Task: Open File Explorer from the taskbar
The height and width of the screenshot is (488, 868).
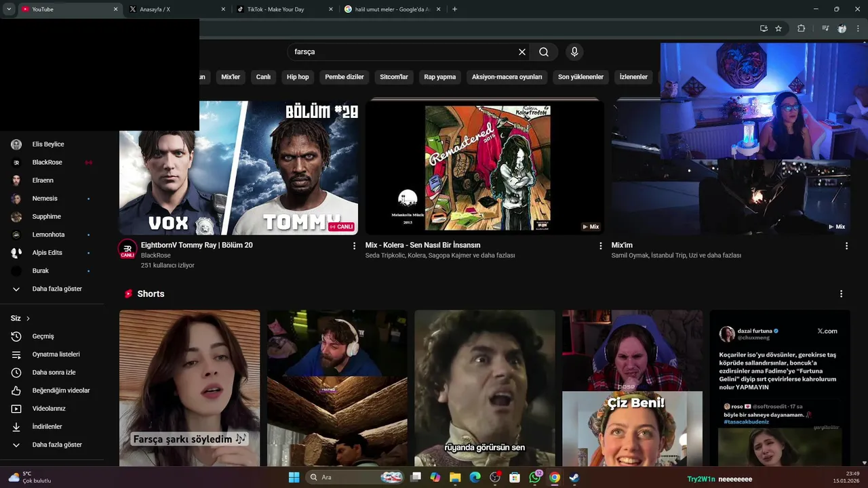Action: point(455,477)
